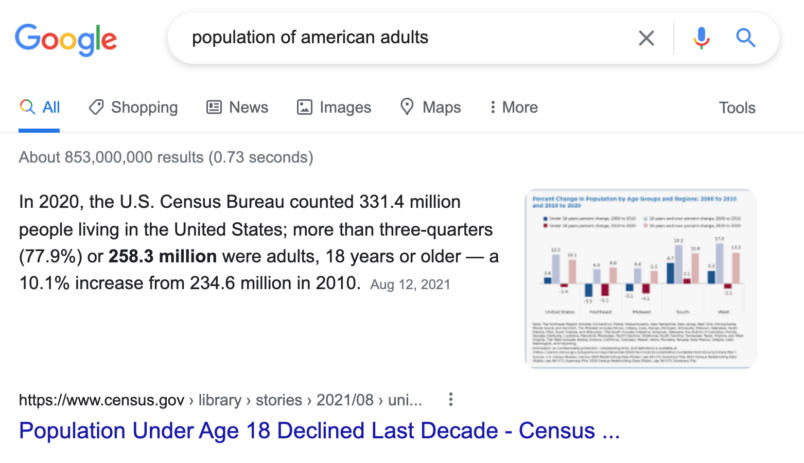Click the Images picture icon
The image size is (804, 463).
(305, 107)
